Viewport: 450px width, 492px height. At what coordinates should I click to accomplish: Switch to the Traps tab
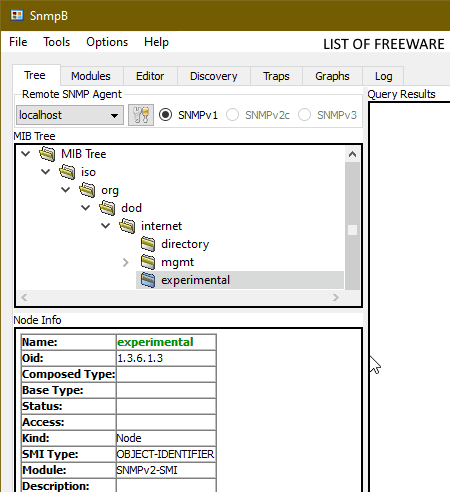[276, 76]
